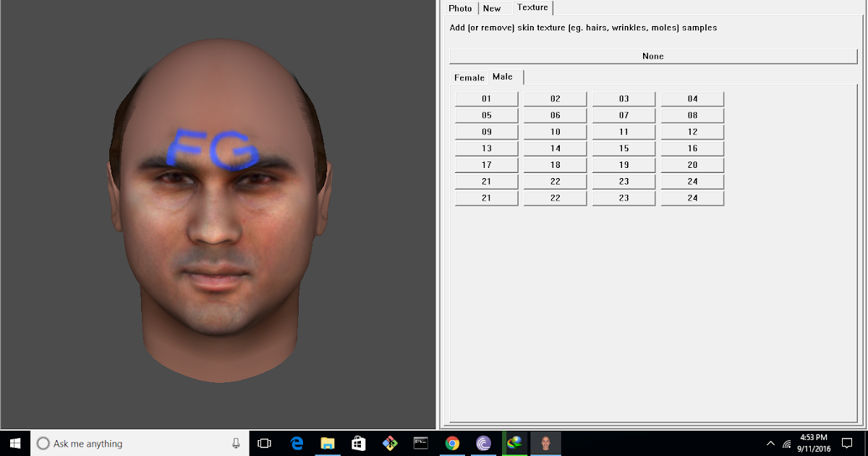
Task: Launch Google Chrome from taskbar
Action: click(x=451, y=443)
